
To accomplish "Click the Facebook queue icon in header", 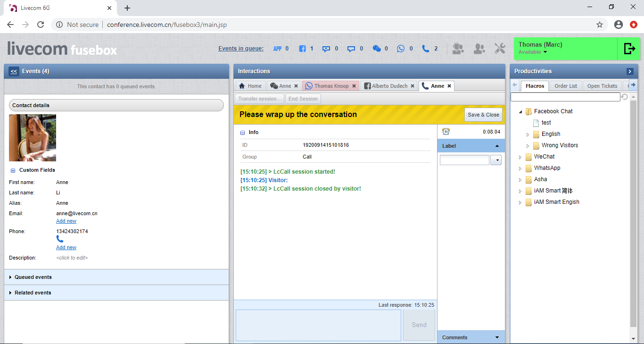I will click(303, 49).
